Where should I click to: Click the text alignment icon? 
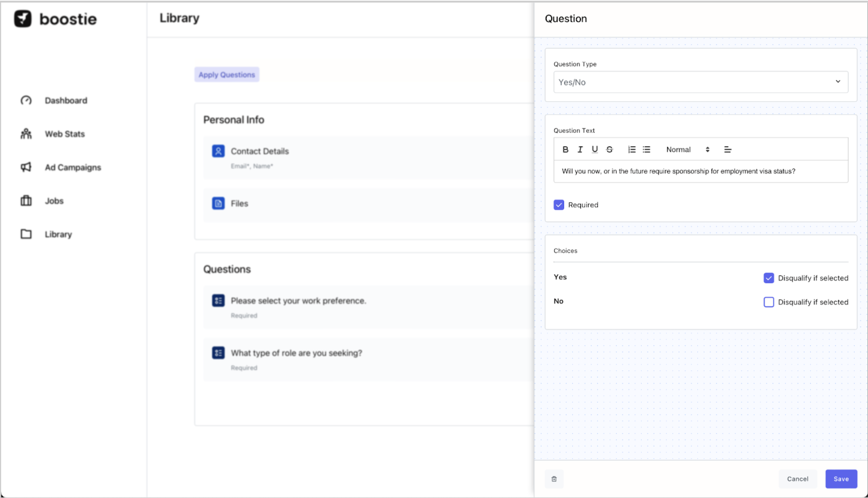tap(727, 150)
